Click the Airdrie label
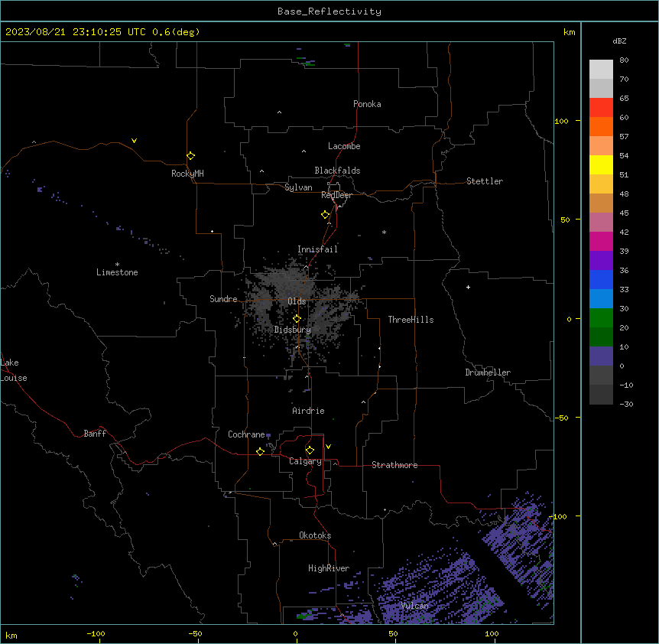 308,411
